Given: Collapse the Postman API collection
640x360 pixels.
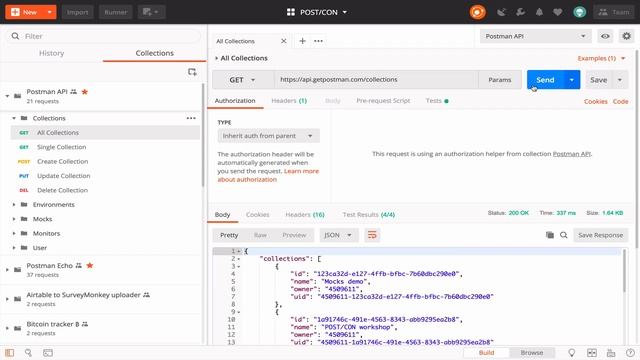Looking at the screenshot, I should (7, 96).
